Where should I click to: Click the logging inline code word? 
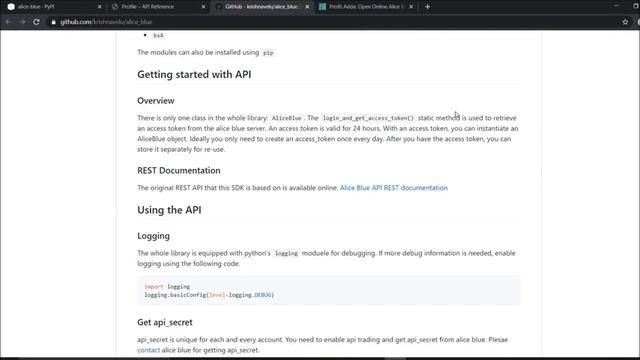(286, 253)
